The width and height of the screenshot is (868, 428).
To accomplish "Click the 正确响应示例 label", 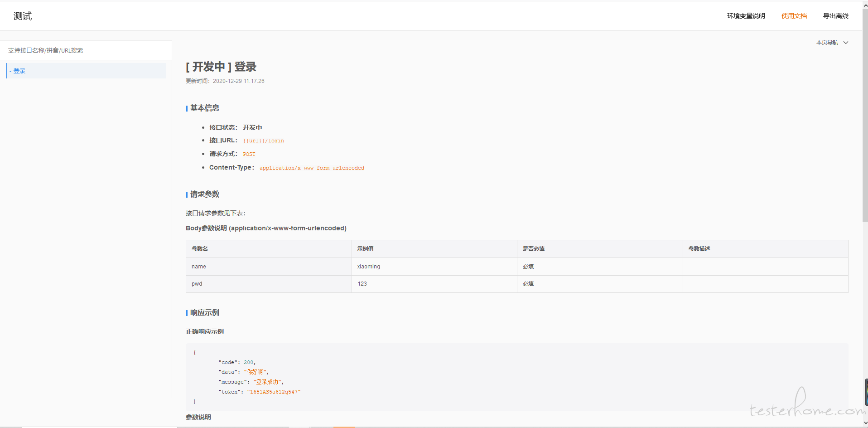I will [205, 331].
